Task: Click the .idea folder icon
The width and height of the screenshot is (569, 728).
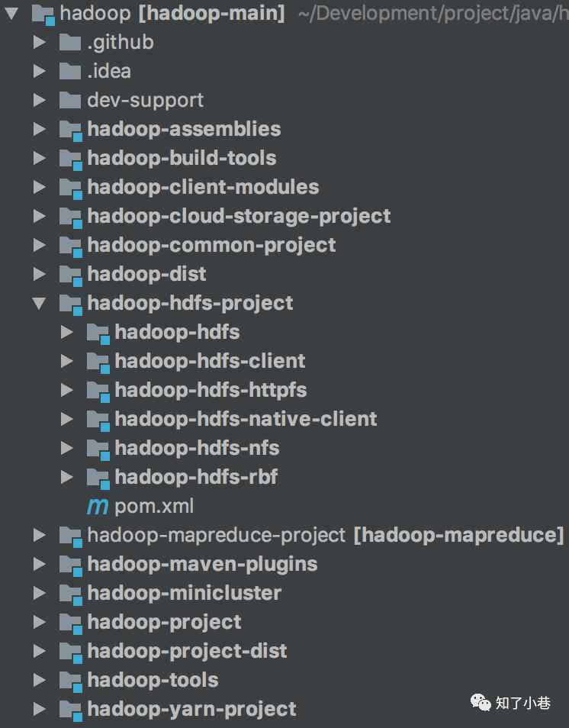Action: [70, 72]
